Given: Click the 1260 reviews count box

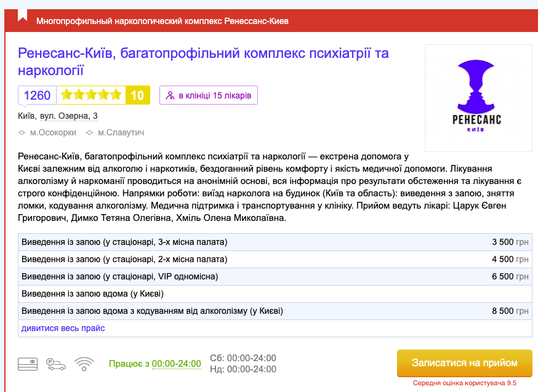Looking at the screenshot, I should coord(37,95).
